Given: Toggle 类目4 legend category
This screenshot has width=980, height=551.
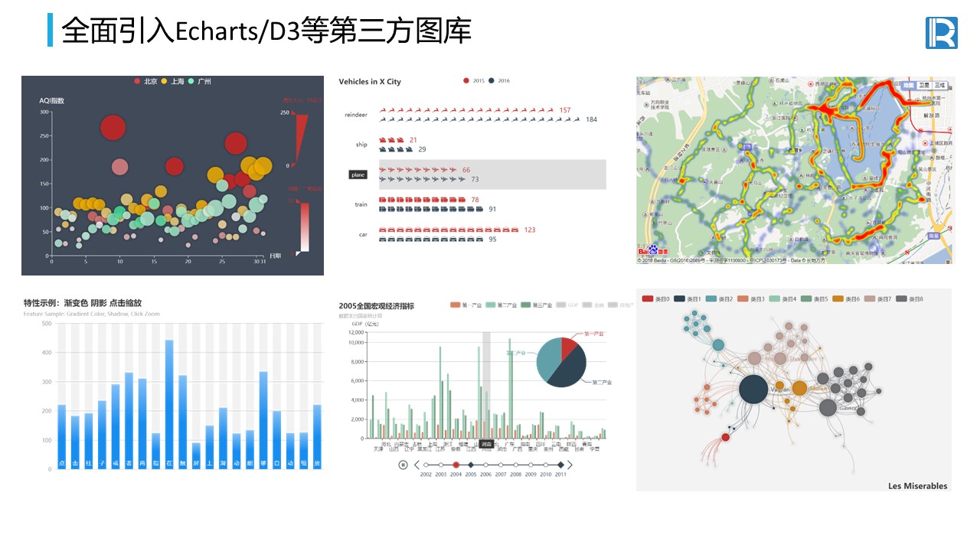Looking at the screenshot, I should 782,298.
